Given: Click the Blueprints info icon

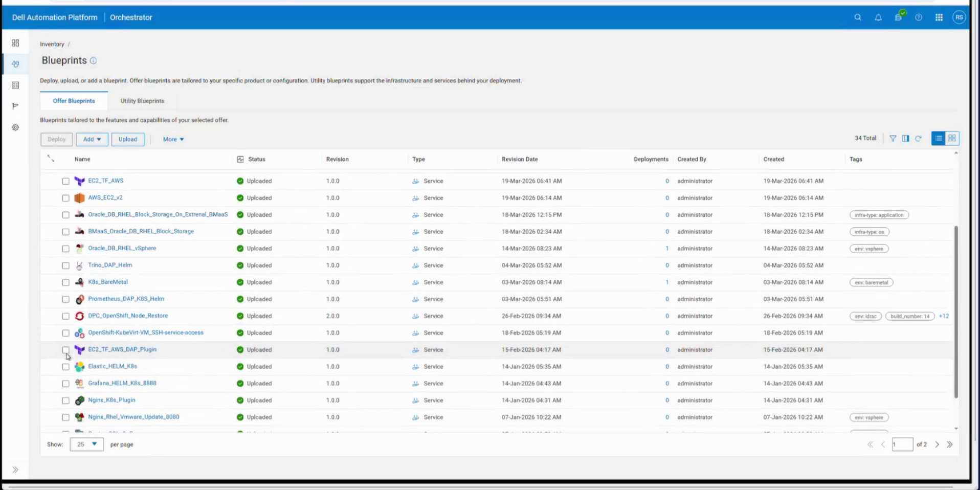Looking at the screenshot, I should coord(93,61).
